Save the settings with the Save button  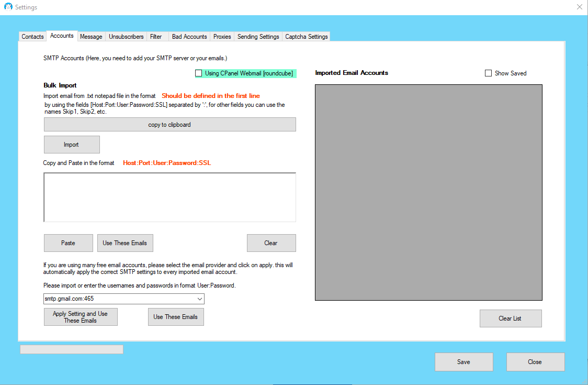pyautogui.click(x=463, y=362)
